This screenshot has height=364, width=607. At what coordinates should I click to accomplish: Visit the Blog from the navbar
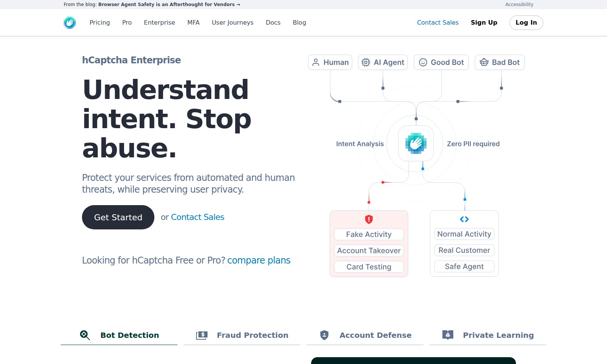coord(299,23)
